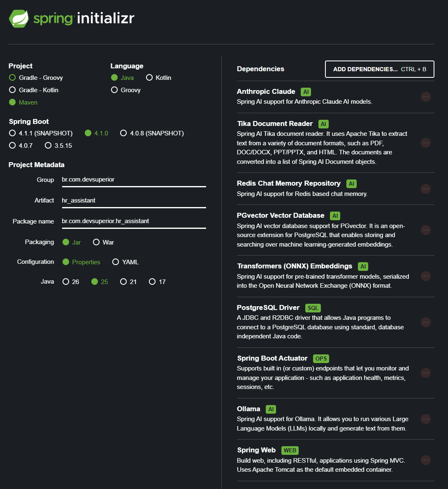This screenshot has width=448, height=489.
Task: Remove the PGvector Vector Database dependency
Action: (x=425, y=230)
